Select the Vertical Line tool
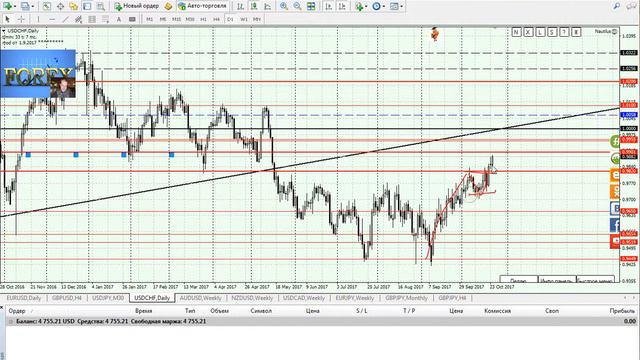Screen dimensions: 640x360 (x=38, y=19)
